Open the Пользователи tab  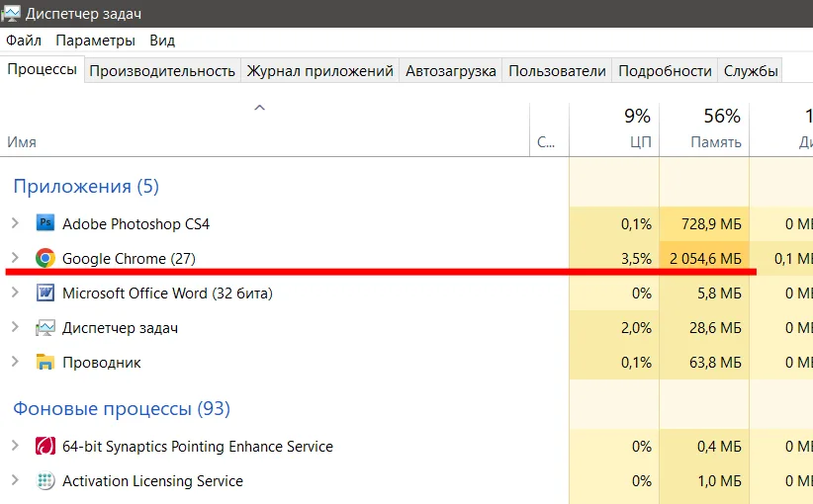pos(557,70)
